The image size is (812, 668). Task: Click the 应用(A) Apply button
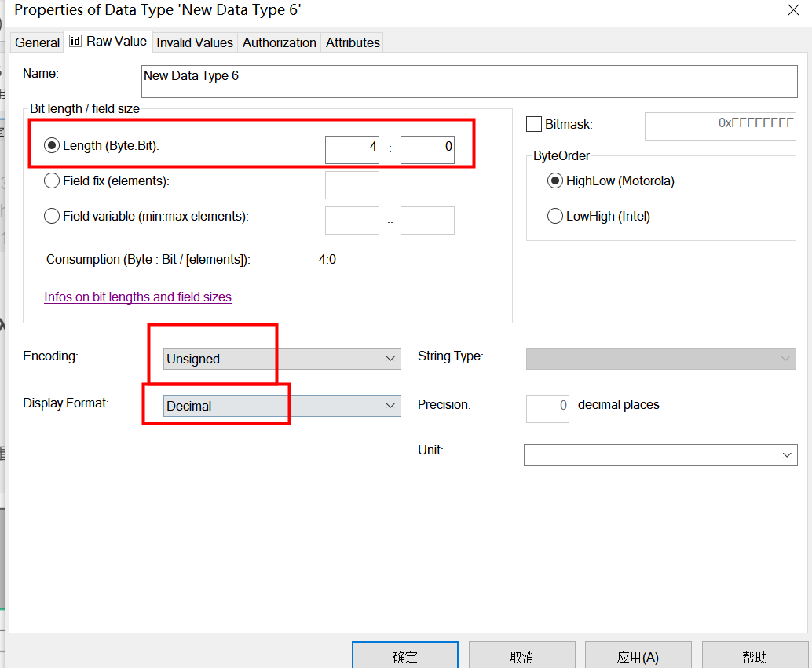(638, 656)
